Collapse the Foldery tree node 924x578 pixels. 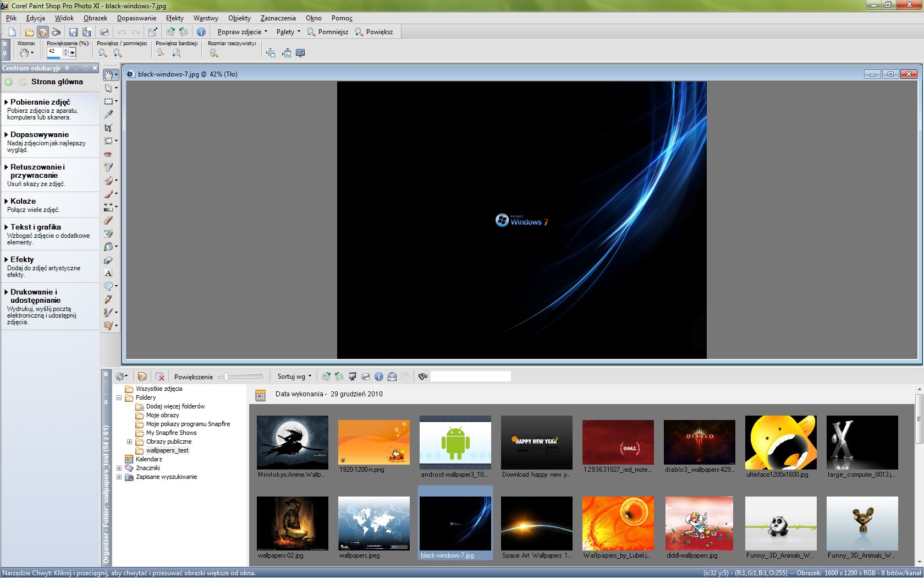click(119, 397)
